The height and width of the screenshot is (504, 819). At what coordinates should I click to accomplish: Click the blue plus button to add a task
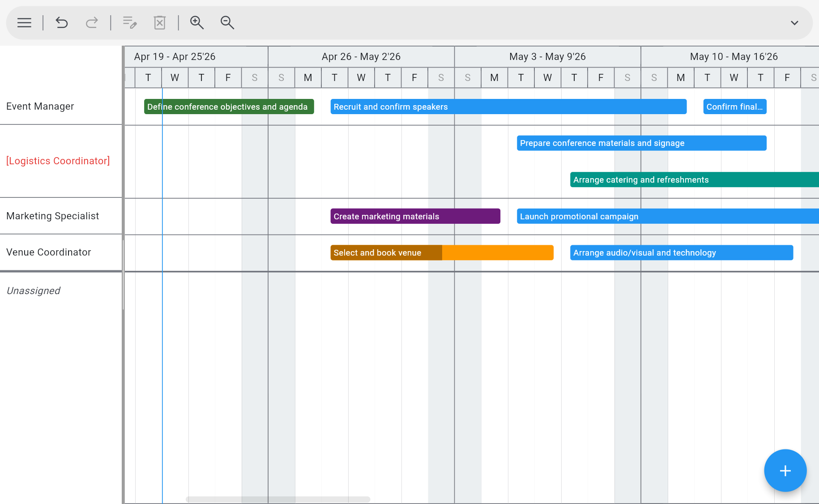[785, 470]
